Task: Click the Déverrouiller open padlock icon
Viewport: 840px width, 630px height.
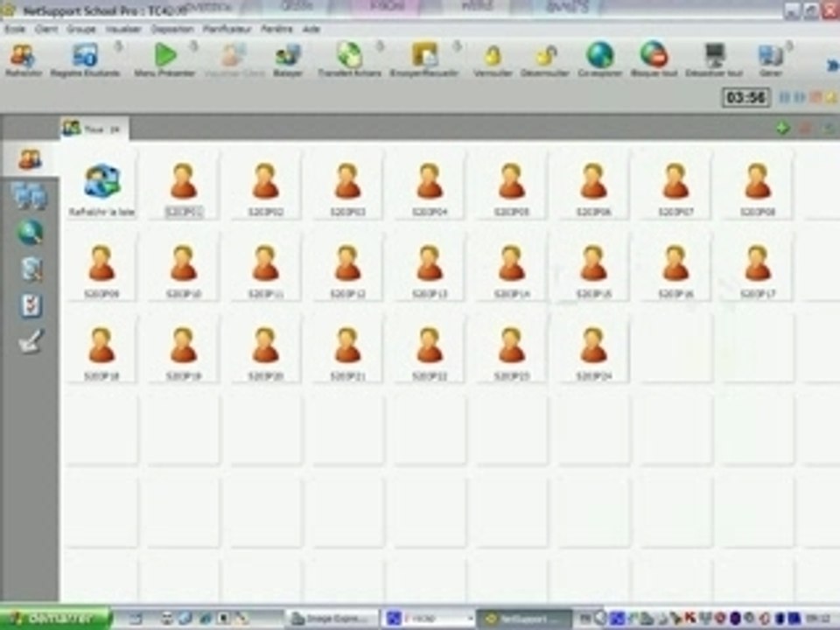Action: coord(545,60)
